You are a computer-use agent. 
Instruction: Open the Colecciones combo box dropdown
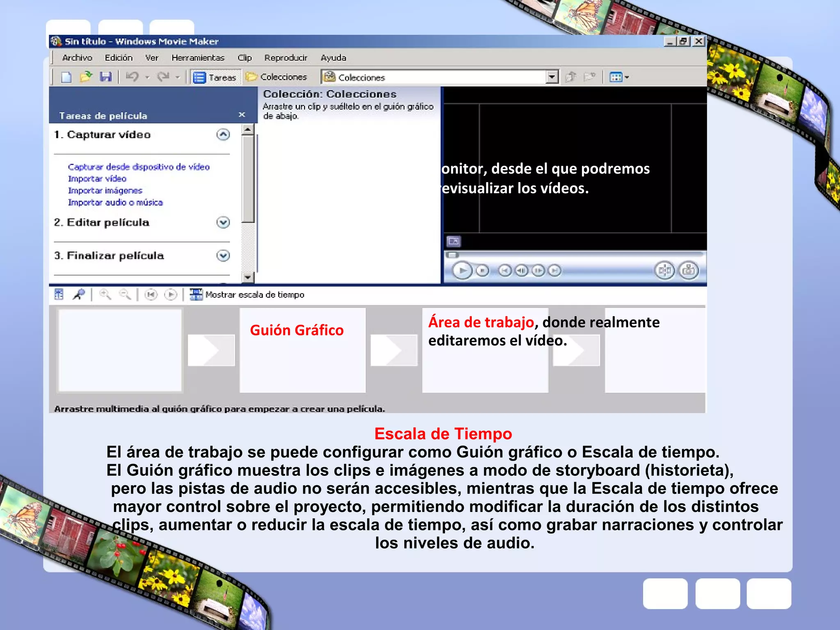tap(552, 77)
